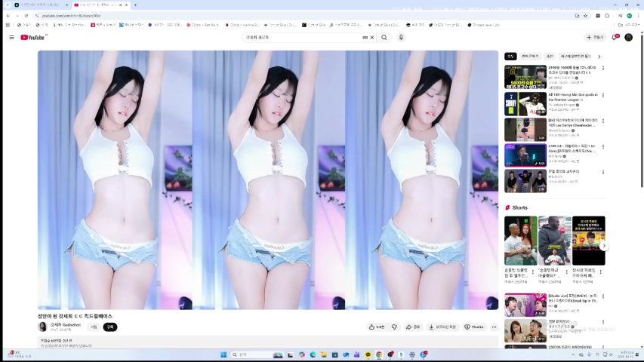Open options menu for Heung Min Son video
The width and height of the screenshot is (644, 362).
coord(603,95)
